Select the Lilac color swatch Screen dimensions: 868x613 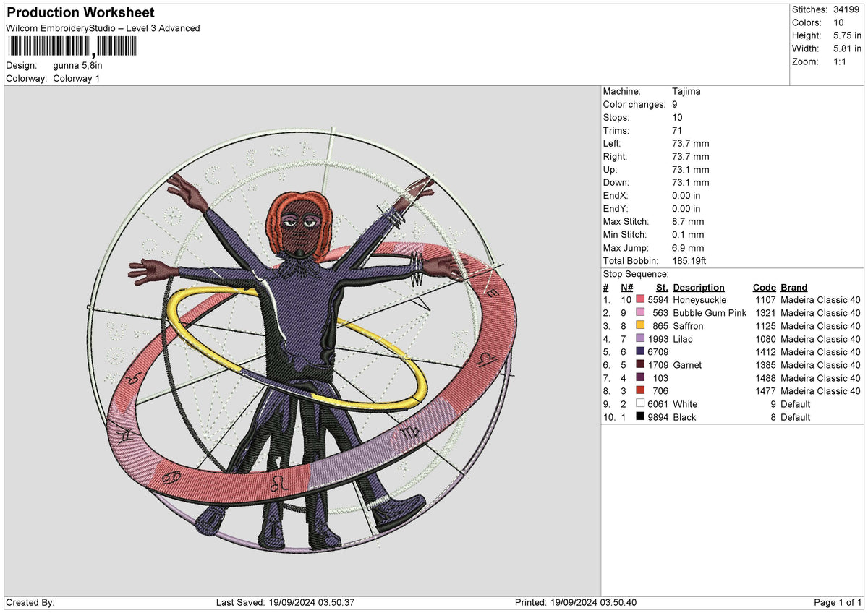640,339
